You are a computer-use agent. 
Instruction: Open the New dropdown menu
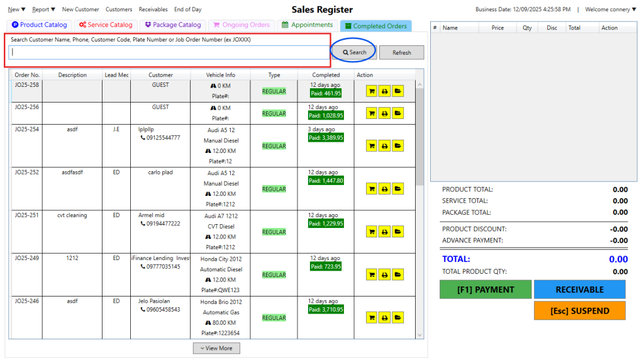click(16, 9)
